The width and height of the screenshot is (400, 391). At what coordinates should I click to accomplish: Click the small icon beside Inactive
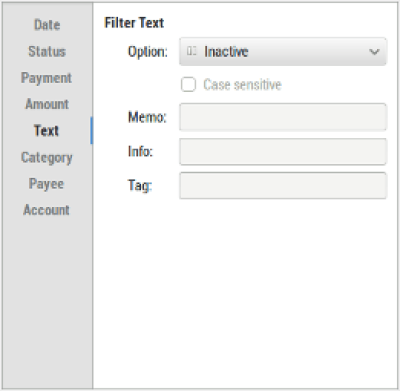point(191,51)
